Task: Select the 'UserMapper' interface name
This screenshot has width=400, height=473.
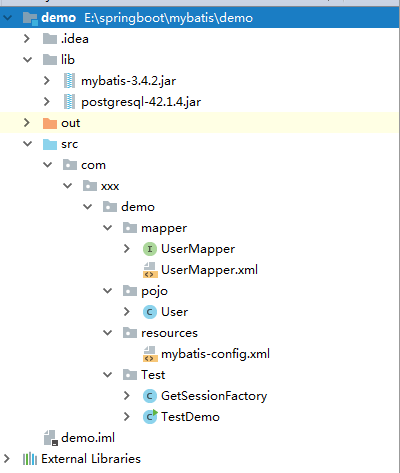Action: (x=198, y=249)
